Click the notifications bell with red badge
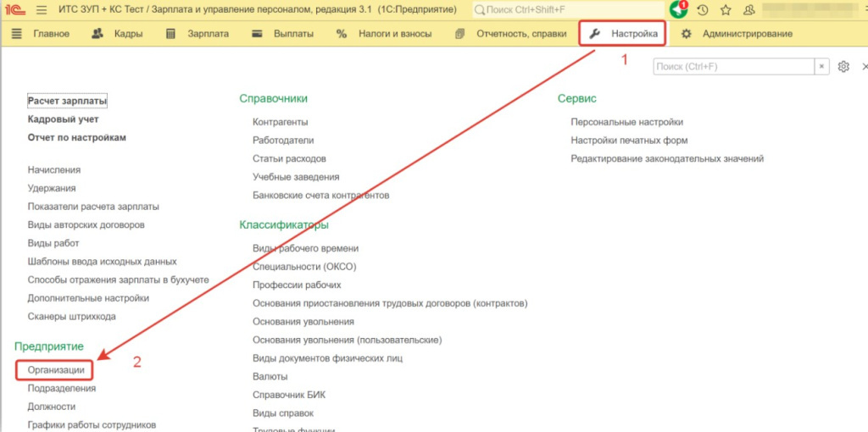Viewport: 868px width, 432px height. pyautogui.click(x=678, y=10)
